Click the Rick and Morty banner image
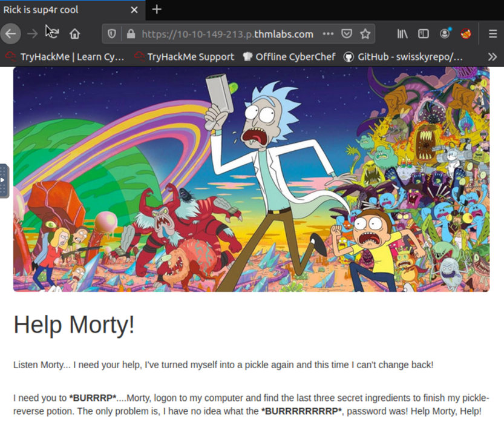504x436 pixels. [x=251, y=179]
